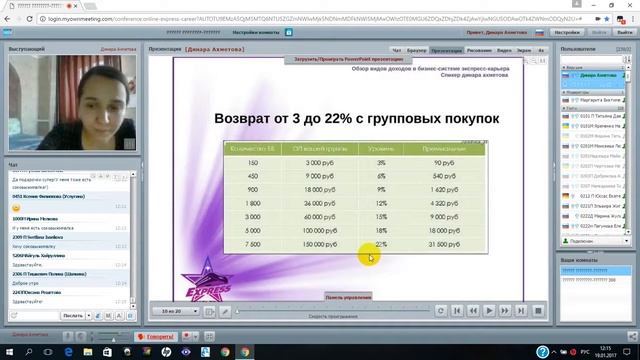640x360 pixels.
Task: Open File Explorer from taskbar
Action: [88, 352]
